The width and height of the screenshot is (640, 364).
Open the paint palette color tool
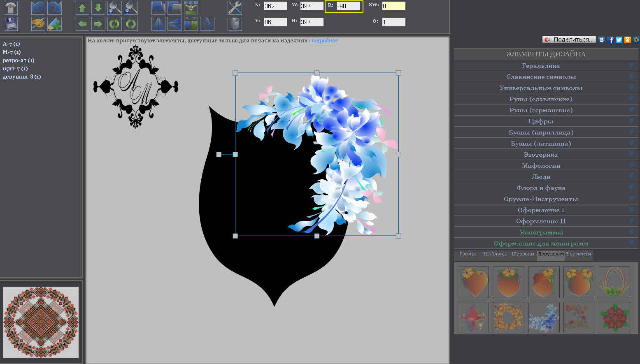(x=38, y=24)
